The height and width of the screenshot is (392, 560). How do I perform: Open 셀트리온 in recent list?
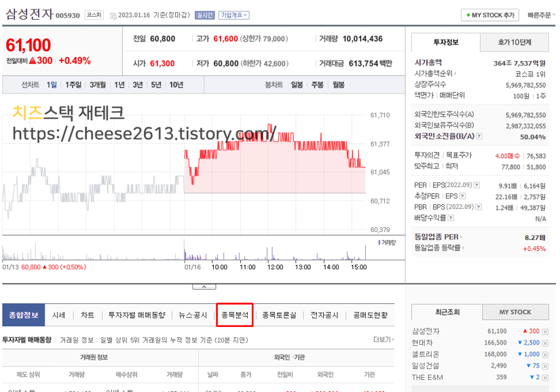tap(426, 354)
